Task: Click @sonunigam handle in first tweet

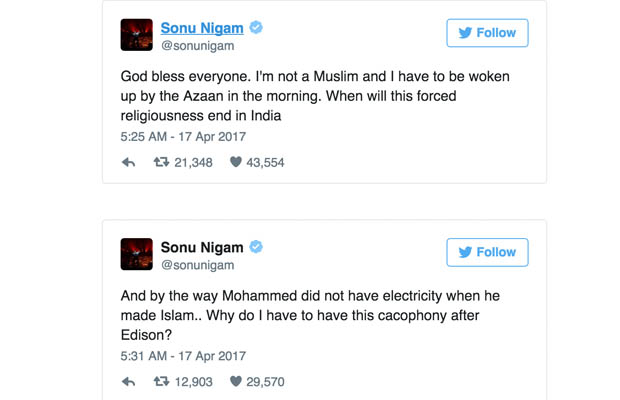Action: tap(197, 46)
